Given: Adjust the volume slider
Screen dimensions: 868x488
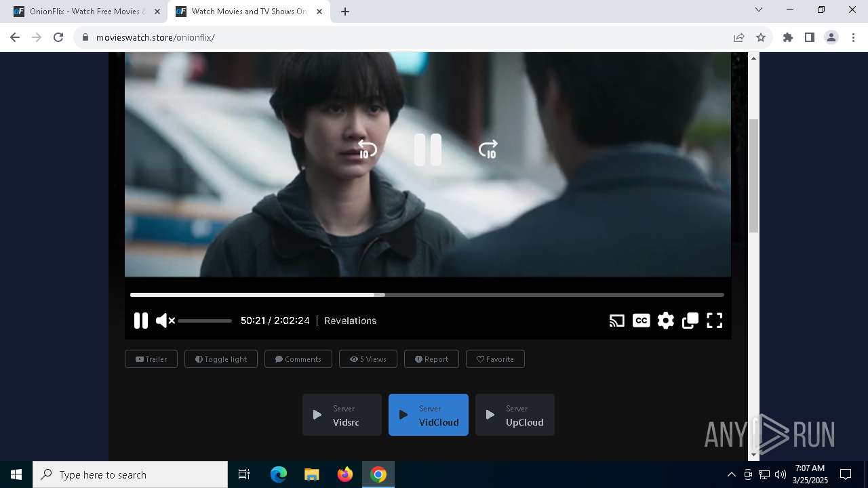Looking at the screenshot, I should click(x=205, y=321).
